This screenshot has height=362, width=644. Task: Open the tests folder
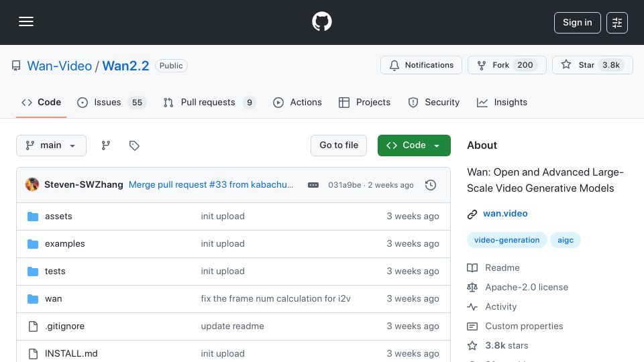coord(55,271)
